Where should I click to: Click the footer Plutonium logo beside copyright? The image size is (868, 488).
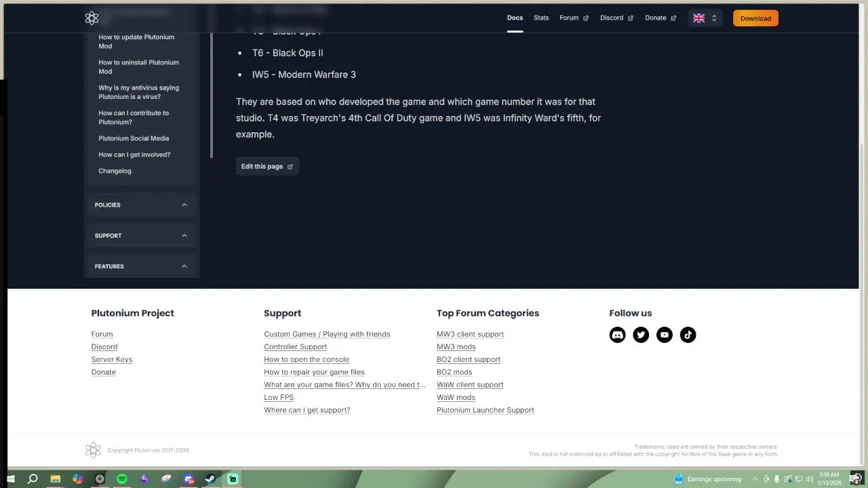(93, 450)
